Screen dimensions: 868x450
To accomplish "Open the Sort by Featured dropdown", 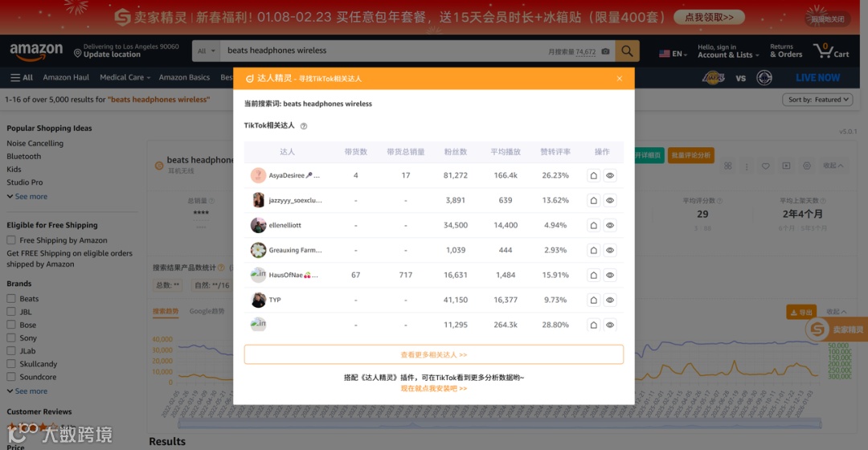I will 817,100.
